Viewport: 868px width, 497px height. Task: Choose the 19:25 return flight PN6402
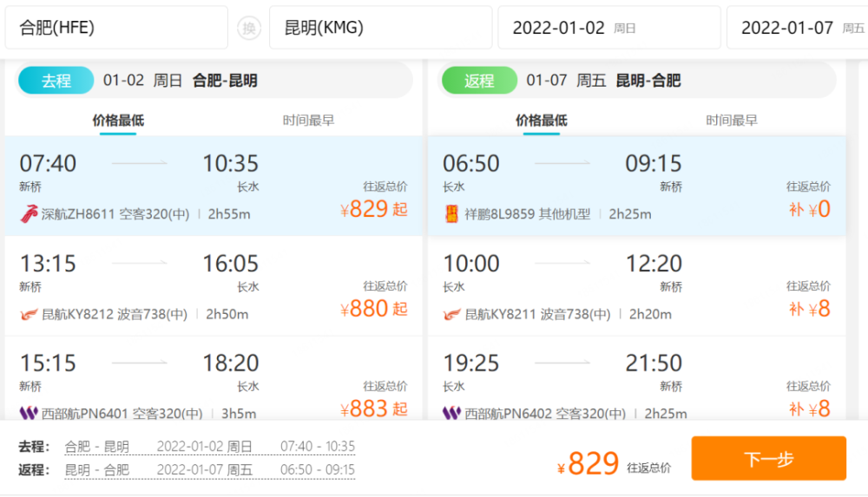[x=636, y=386]
